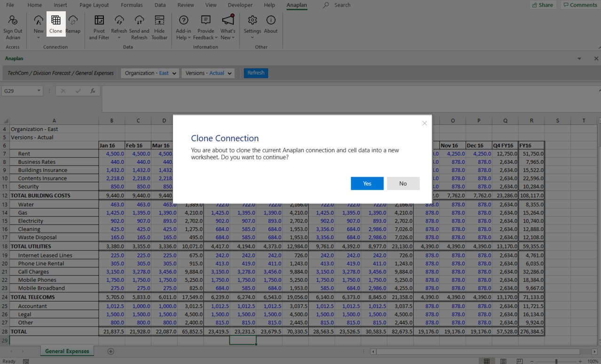
Task: Hide the Anaplan toolbar
Action: click(158, 27)
